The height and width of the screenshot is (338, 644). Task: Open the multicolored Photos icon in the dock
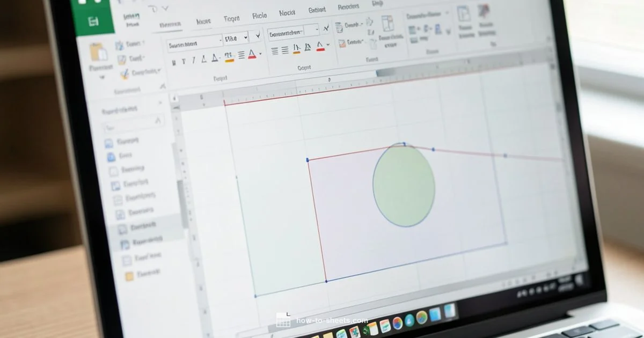(x=422, y=317)
